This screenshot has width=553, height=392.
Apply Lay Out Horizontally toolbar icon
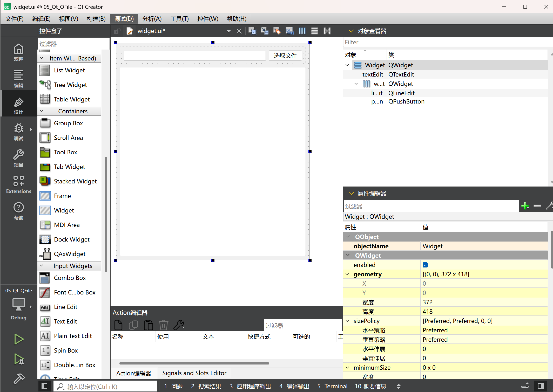tap(302, 31)
